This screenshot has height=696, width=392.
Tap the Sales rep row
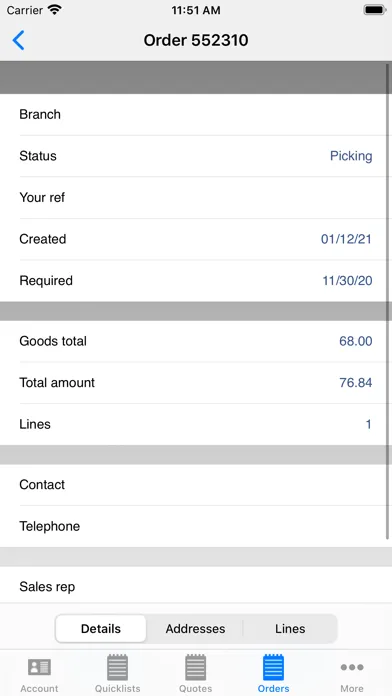(x=196, y=586)
